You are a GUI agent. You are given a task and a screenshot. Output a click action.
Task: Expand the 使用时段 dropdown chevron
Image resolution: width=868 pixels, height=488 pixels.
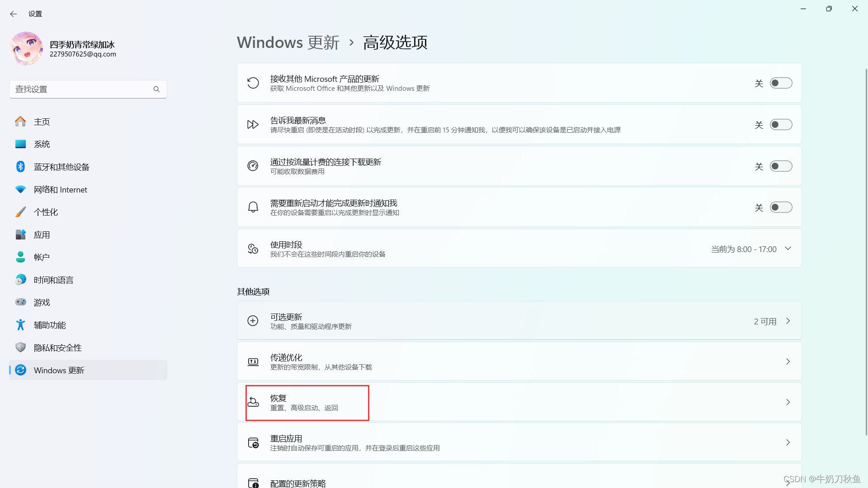pos(788,249)
